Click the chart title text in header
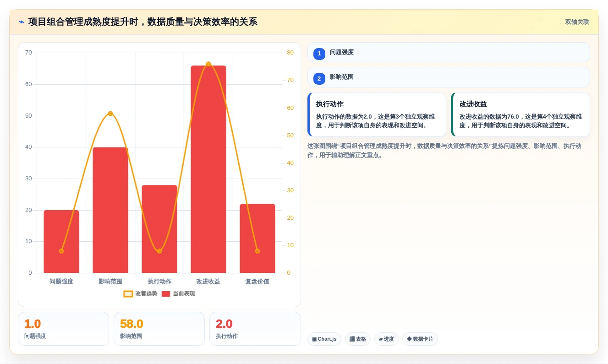Viewport: 608px width, 364px height. [x=143, y=22]
